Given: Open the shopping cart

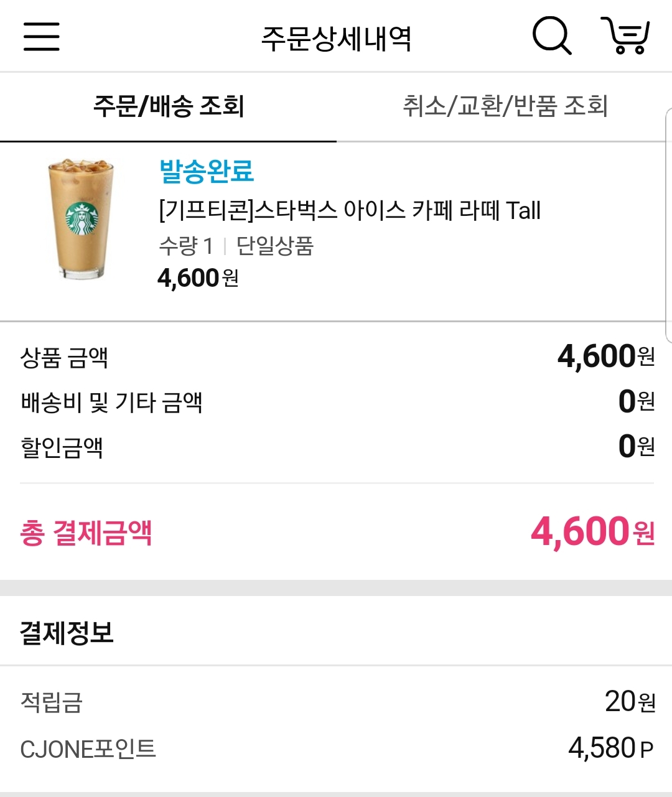Looking at the screenshot, I should 625,36.
